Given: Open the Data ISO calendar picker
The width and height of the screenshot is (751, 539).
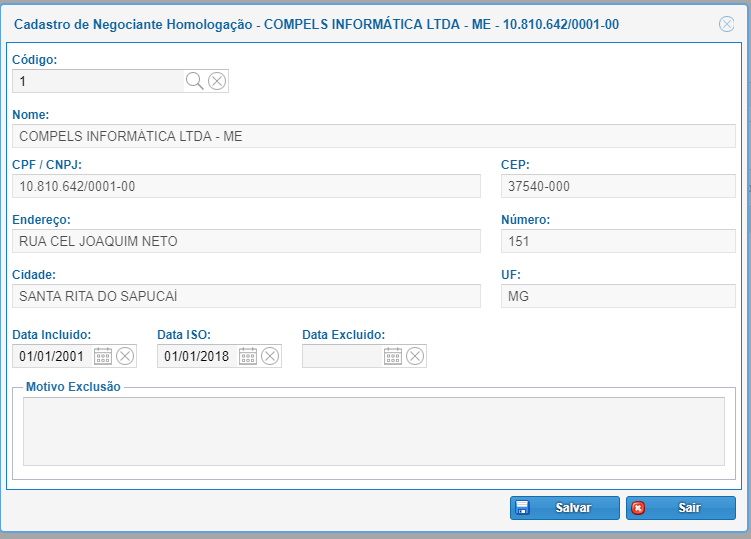Looking at the screenshot, I should point(248,356).
